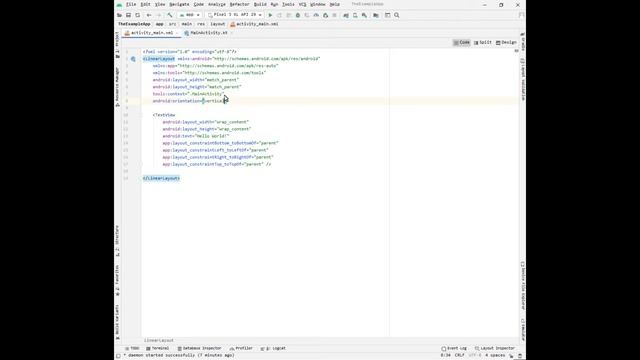Click the Layout toolbar icon next to search

point(387,15)
